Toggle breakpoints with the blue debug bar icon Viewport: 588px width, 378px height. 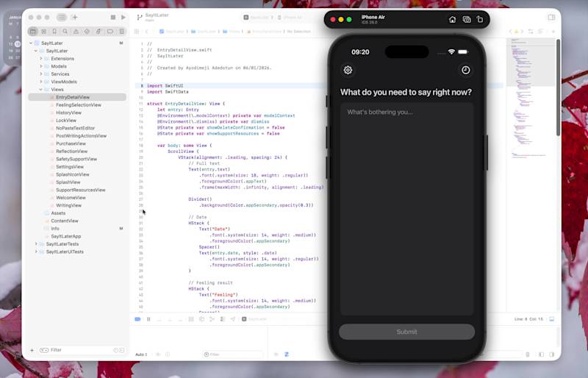pos(137,319)
